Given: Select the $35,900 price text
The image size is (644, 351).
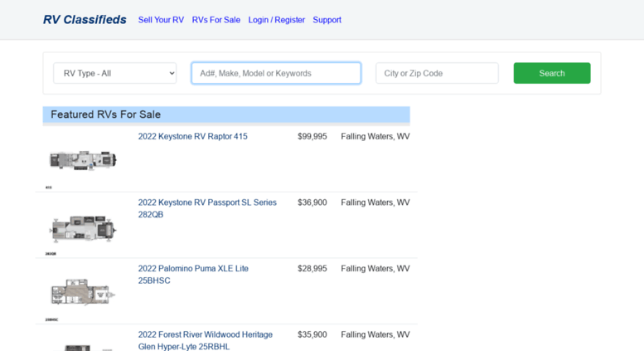Looking at the screenshot, I should click(312, 334).
